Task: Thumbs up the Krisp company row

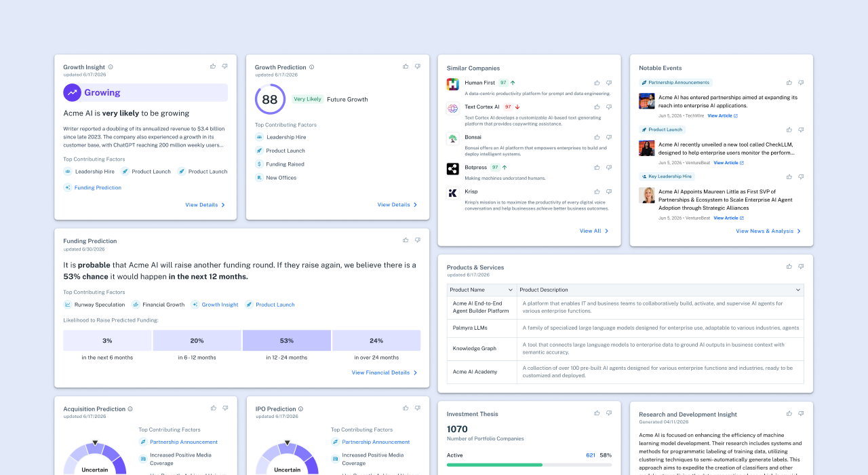Action: 597,192
